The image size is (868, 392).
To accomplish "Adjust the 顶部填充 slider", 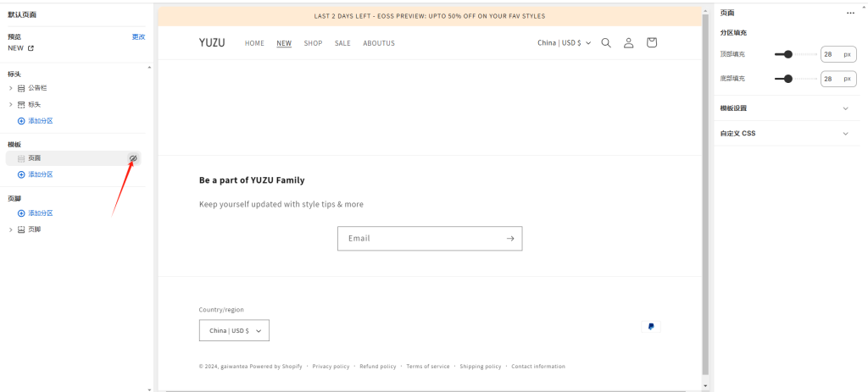I will pos(795,54).
